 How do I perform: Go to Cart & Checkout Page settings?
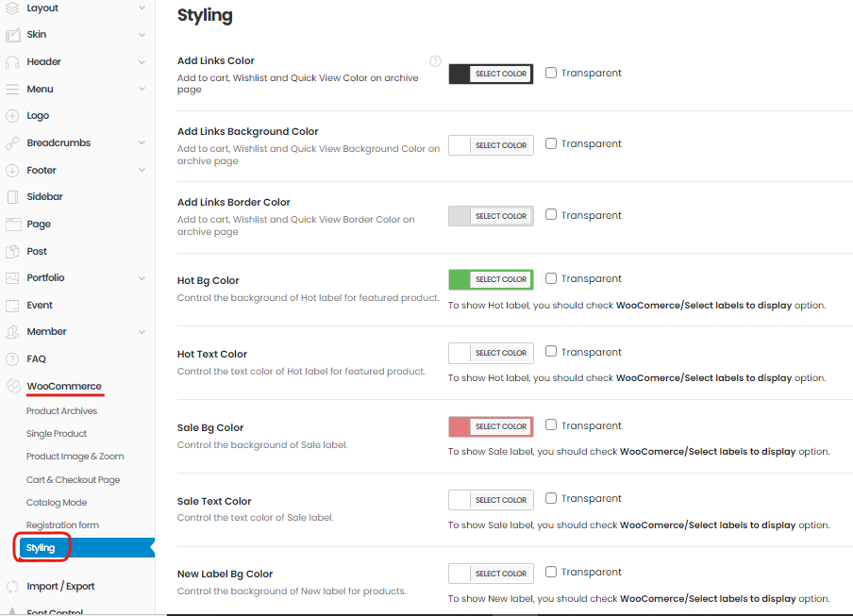pos(73,480)
